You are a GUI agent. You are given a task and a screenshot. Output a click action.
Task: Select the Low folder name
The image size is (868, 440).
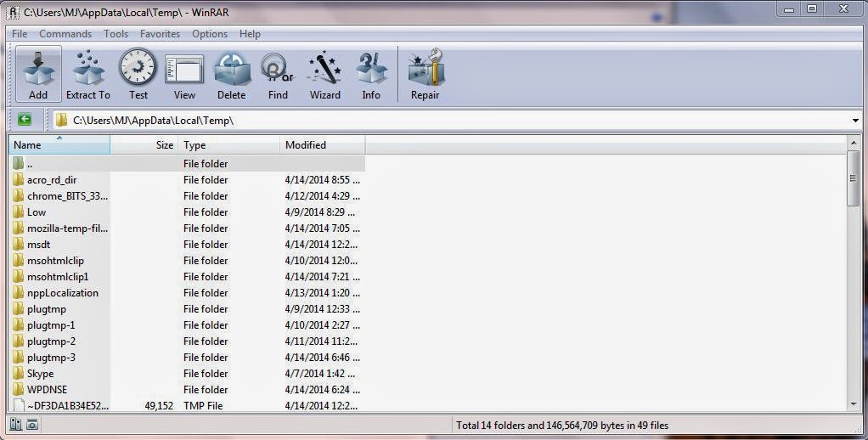[37, 212]
